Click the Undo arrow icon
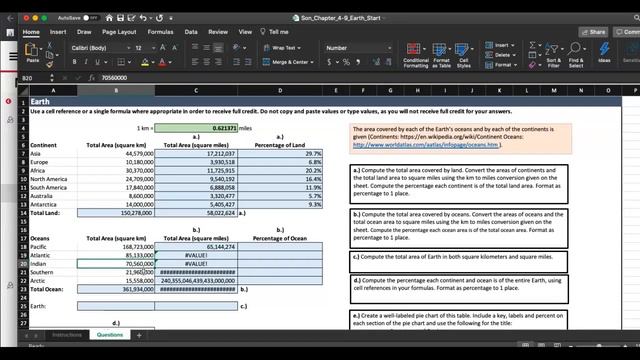Viewport: 640px width, 360px height. click(143, 18)
